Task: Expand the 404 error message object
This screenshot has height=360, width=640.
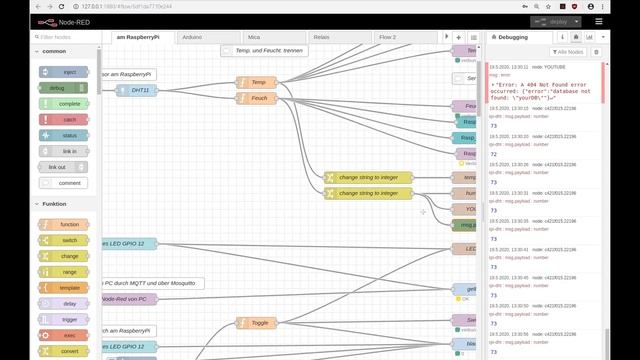Action: [493, 85]
